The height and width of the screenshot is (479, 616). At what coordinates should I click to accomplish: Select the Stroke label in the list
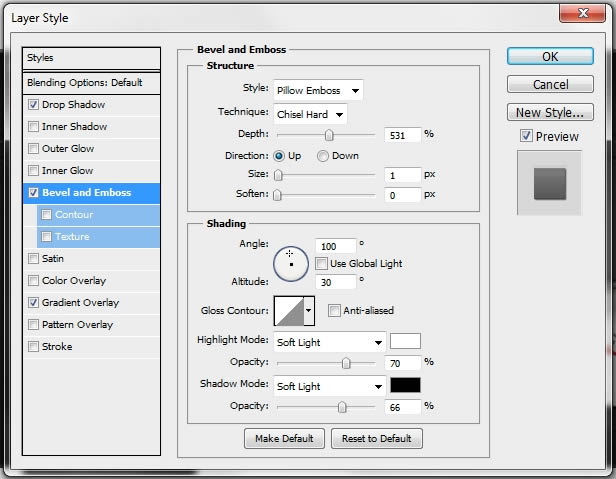(x=57, y=347)
